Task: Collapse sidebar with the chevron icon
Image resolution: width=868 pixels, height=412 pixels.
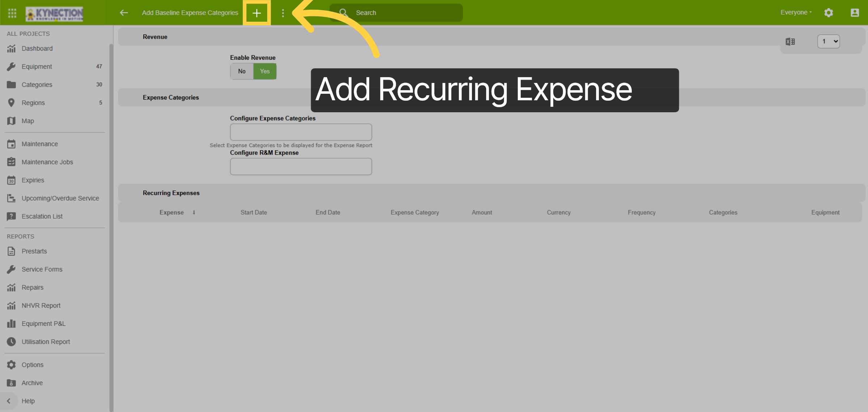Action: tap(9, 401)
